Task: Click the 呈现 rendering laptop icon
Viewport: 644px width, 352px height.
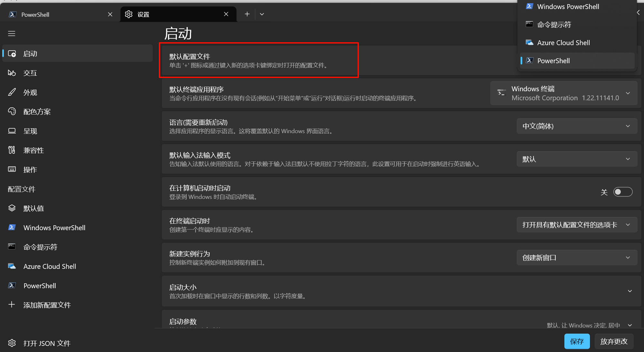Action: pyautogui.click(x=12, y=131)
